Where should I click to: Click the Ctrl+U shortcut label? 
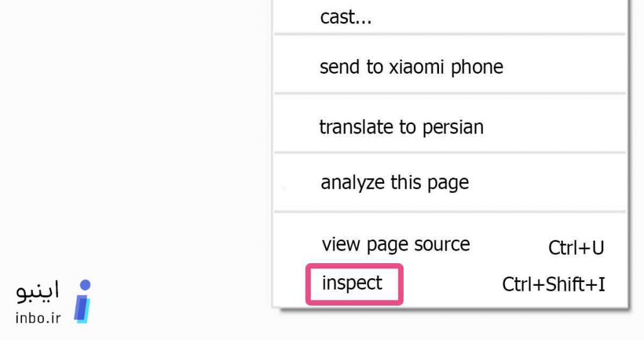[576, 248]
